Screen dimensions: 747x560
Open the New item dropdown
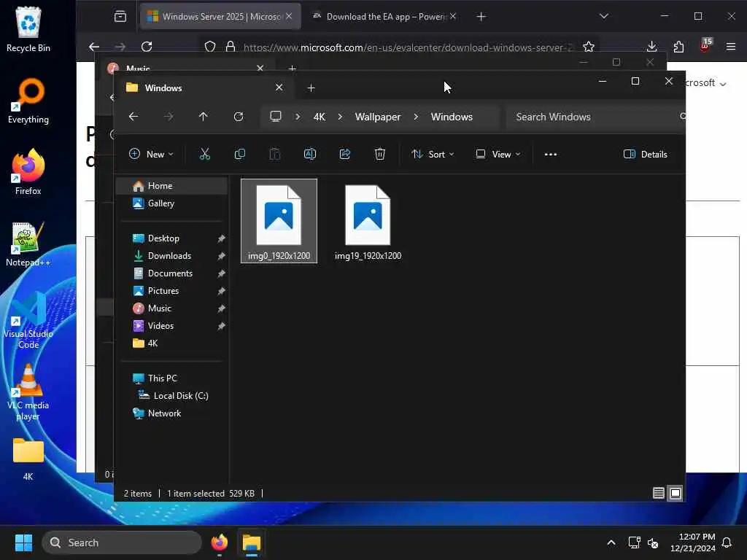[x=151, y=154]
